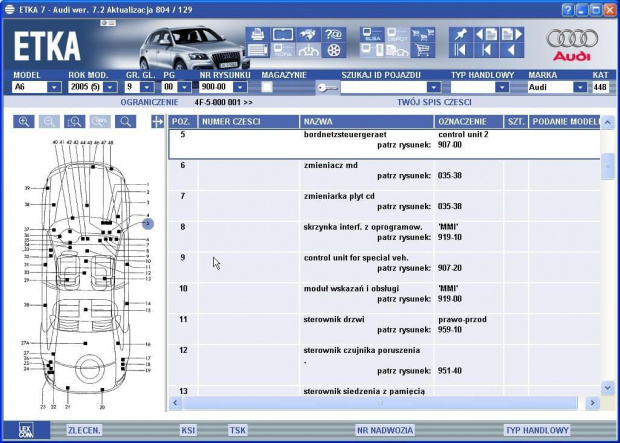The image size is (620, 443).
Task: Toggle the MAGAZYNIE checkbox
Action: pos(267,87)
